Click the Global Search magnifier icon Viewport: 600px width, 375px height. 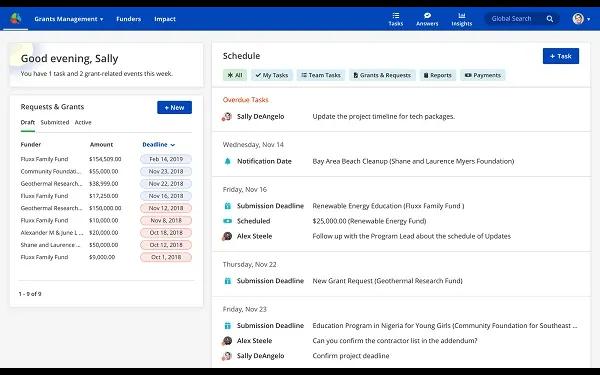point(549,19)
